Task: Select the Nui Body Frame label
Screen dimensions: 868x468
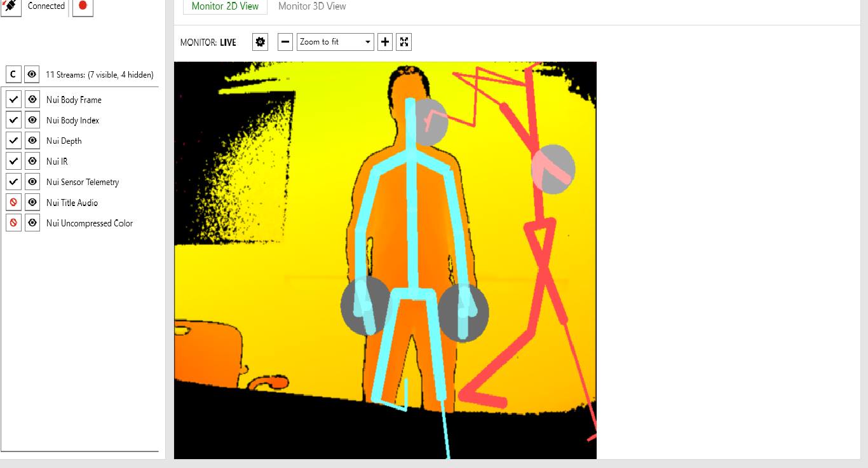Action: pos(74,100)
